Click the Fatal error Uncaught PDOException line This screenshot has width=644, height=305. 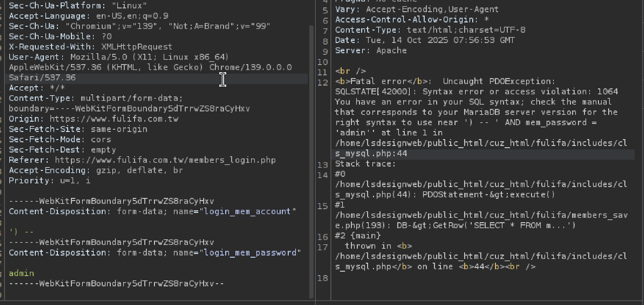tap(445, 81)
